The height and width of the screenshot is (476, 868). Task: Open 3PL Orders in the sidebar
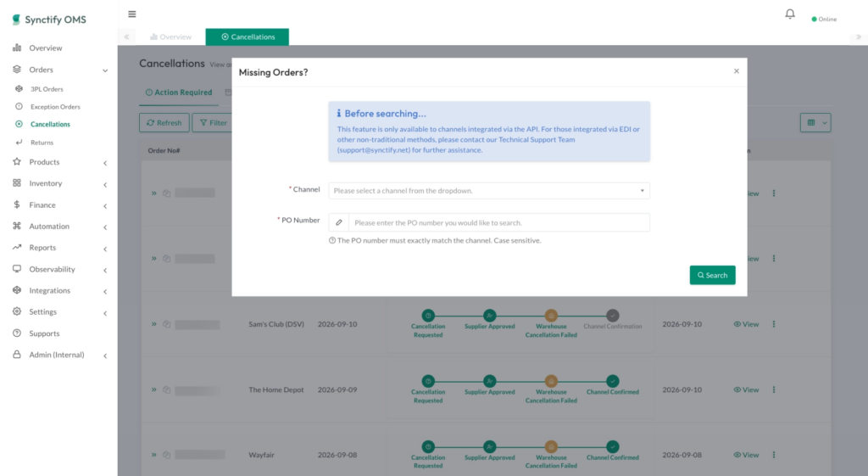click(47, 88)
